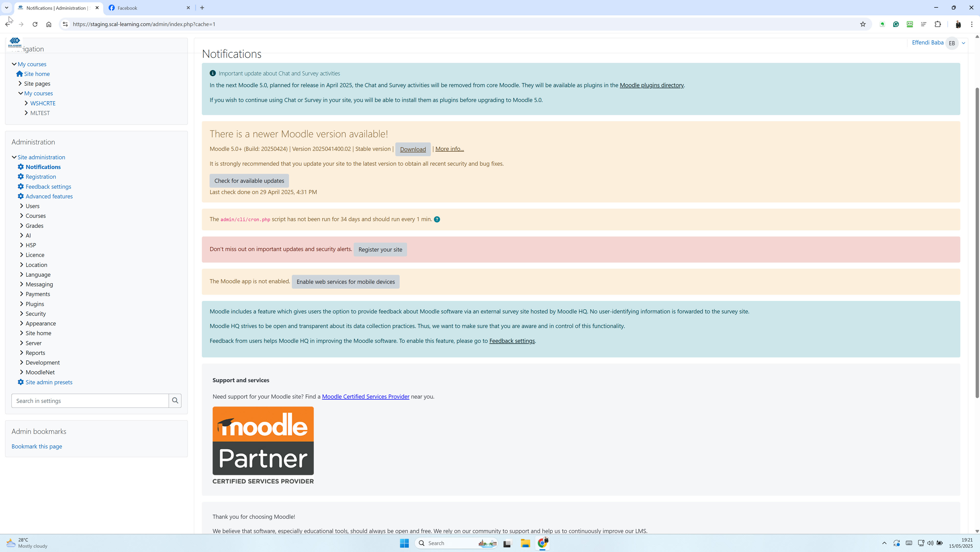Click Check for available updates
The height and width of the screenshot is (552, 980).
249,181
